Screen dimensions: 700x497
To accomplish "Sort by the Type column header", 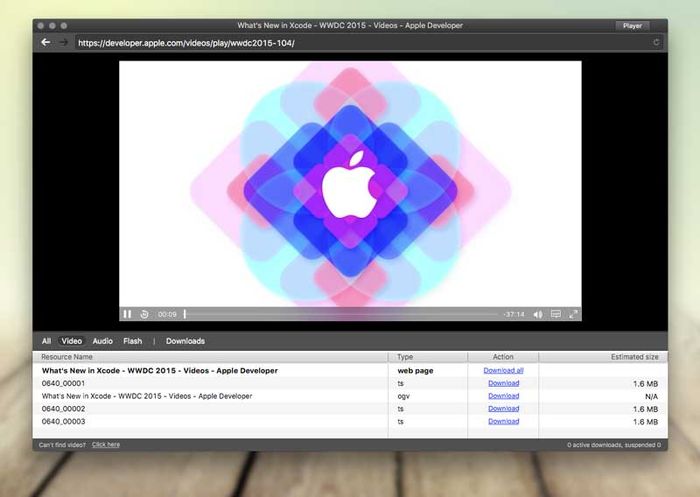I will pos(428,357).
